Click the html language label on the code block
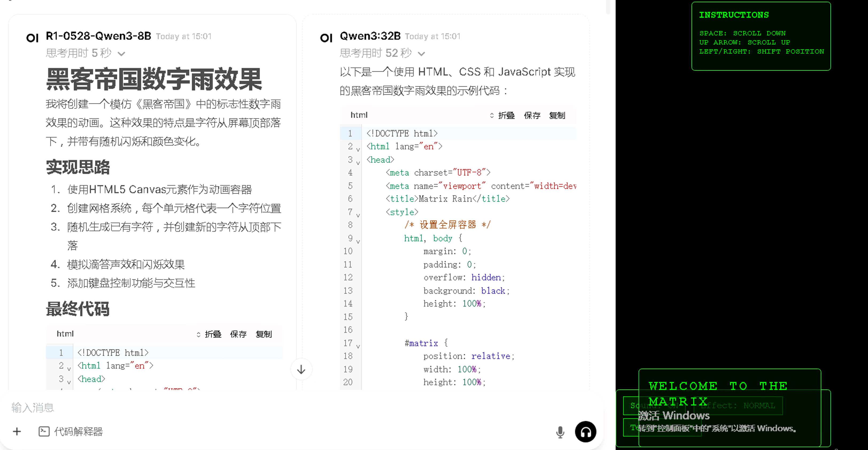868x450 pixels. pyautogui.click(x=359, y=115)
